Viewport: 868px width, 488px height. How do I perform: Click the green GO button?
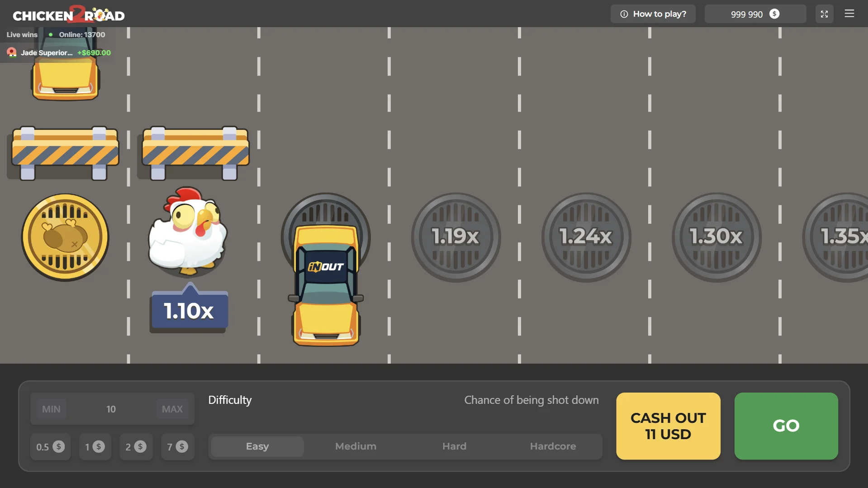pos(786,426)
